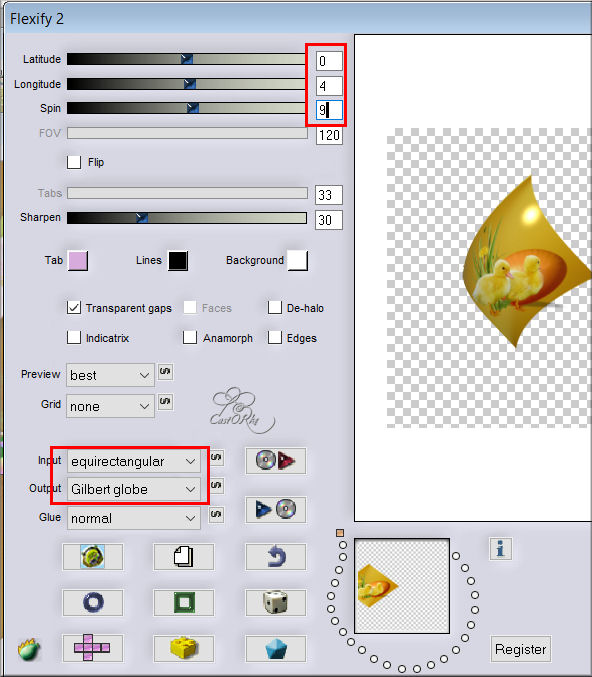
Task: Click the copy pages icon button
Action: [x=184, y=557]
